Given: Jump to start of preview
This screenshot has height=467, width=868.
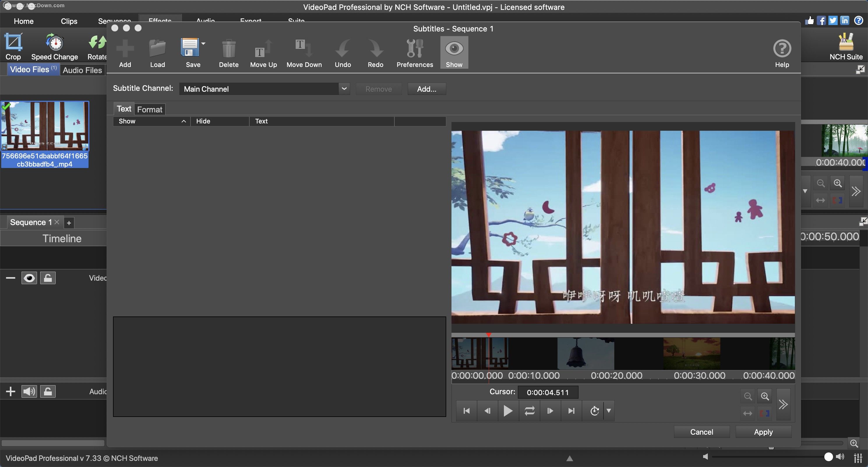Looking at the screenshot, I should [x=466, y=411].
